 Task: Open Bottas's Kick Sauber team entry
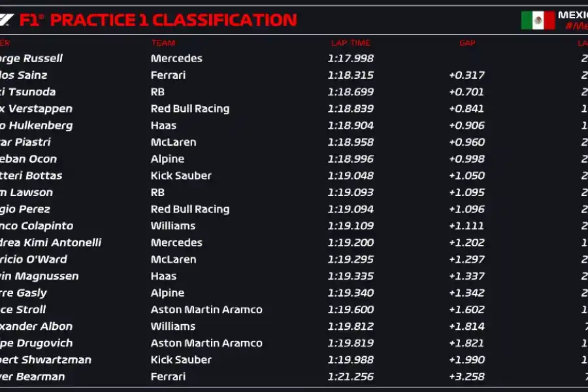coord(181,175)
